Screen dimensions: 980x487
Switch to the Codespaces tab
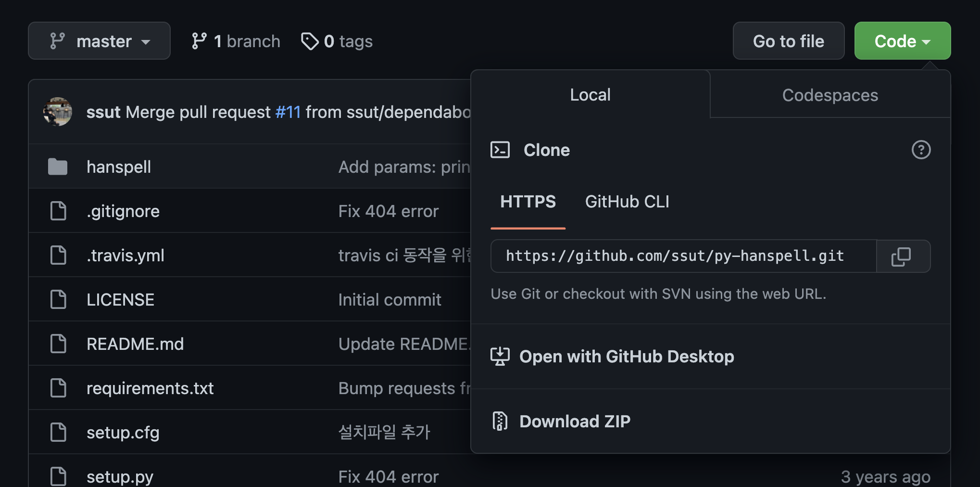[830, 95]
